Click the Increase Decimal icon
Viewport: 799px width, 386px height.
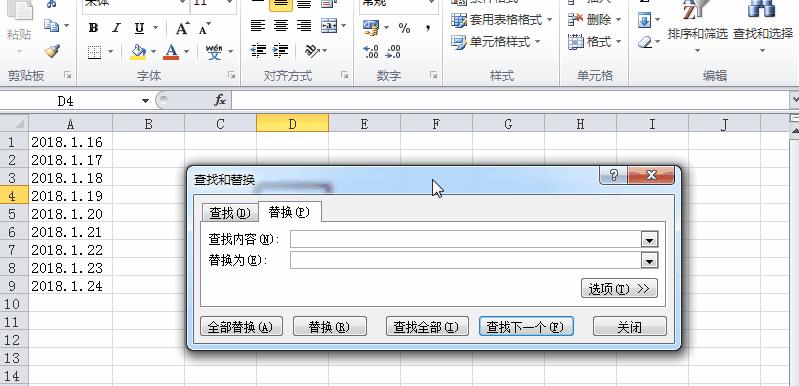[x=370, y=51]
